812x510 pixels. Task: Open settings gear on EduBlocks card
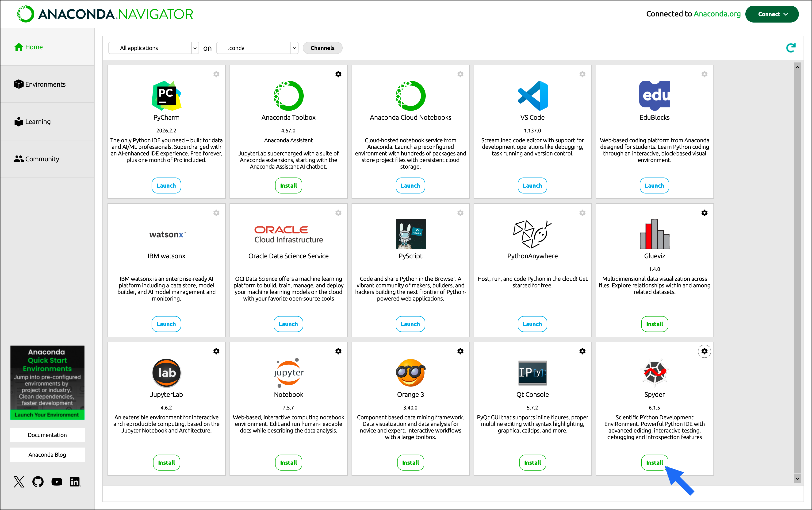tap(705, 74)
